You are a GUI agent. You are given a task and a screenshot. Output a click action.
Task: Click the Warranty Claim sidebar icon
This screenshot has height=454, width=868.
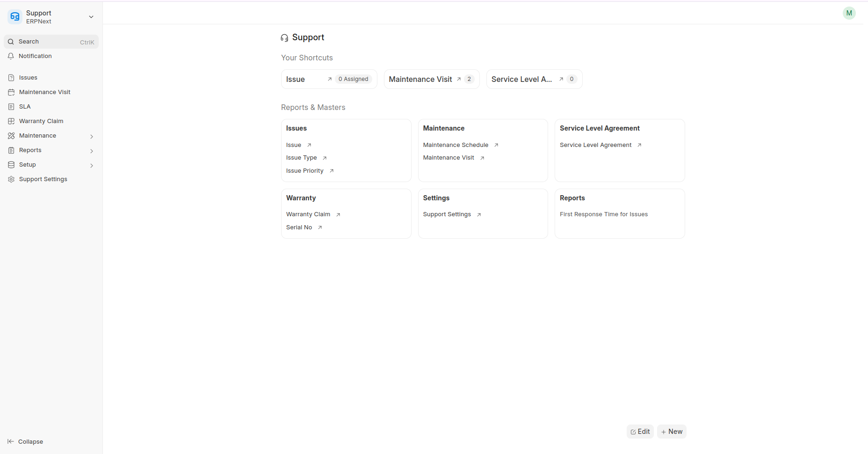point(11,121)
